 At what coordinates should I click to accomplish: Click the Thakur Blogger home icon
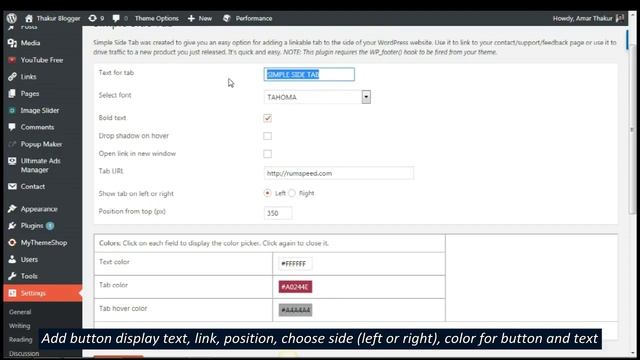pyautogui.click(x=29, y=18)
